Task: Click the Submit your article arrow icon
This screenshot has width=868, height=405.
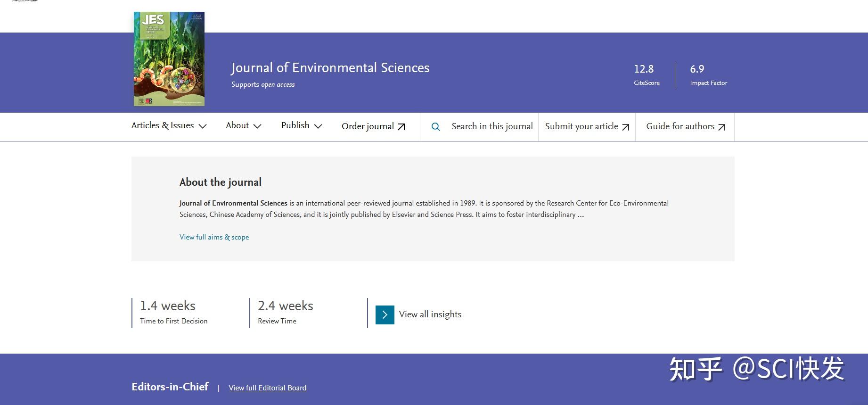Action: [x=626, y=127]
